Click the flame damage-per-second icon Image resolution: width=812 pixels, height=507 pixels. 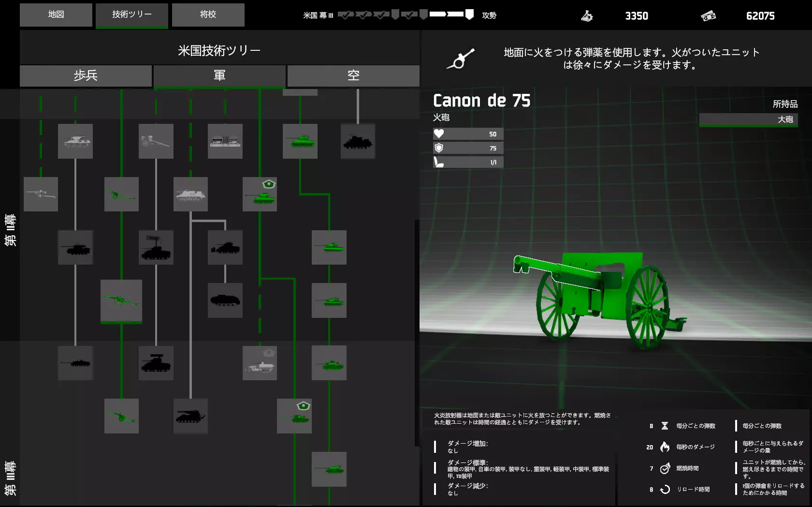(x=665, y=447)
